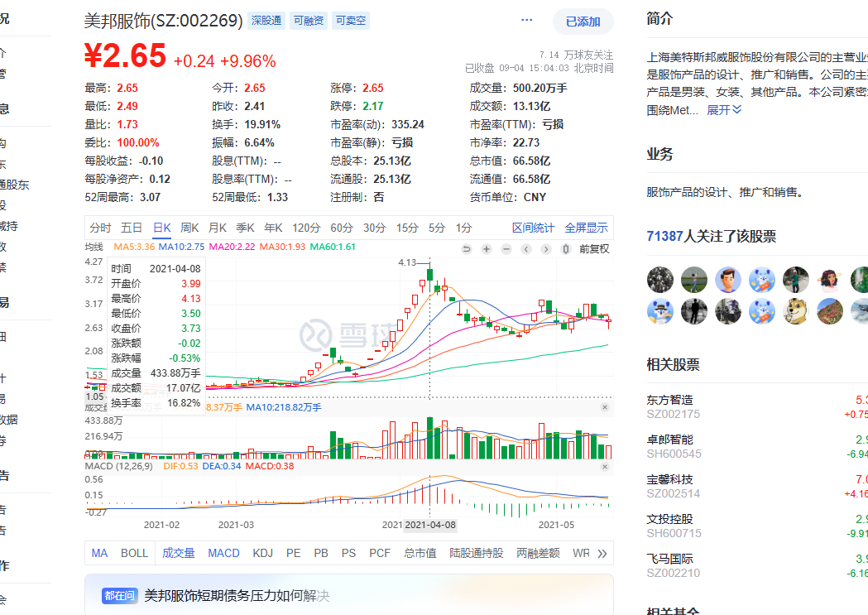Select the 日K chart tab
This screenshot has width=868, height=615.
coord(162,228)
